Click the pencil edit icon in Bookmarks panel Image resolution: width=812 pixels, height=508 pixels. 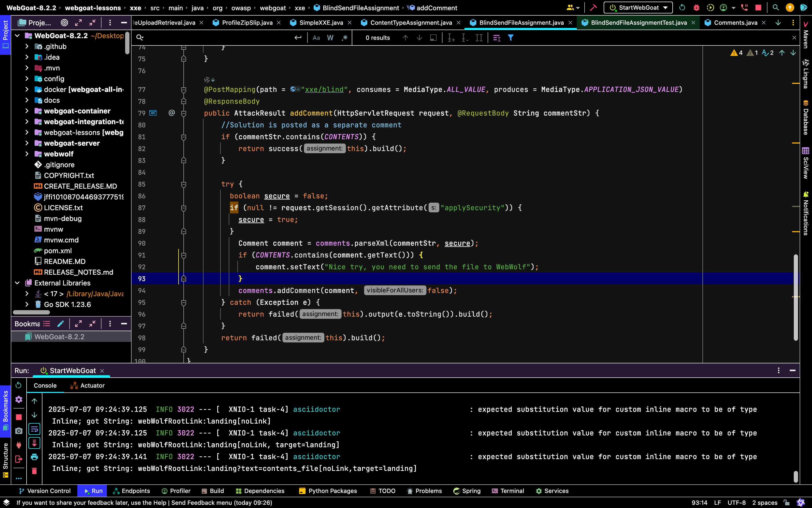pos(61,324)
